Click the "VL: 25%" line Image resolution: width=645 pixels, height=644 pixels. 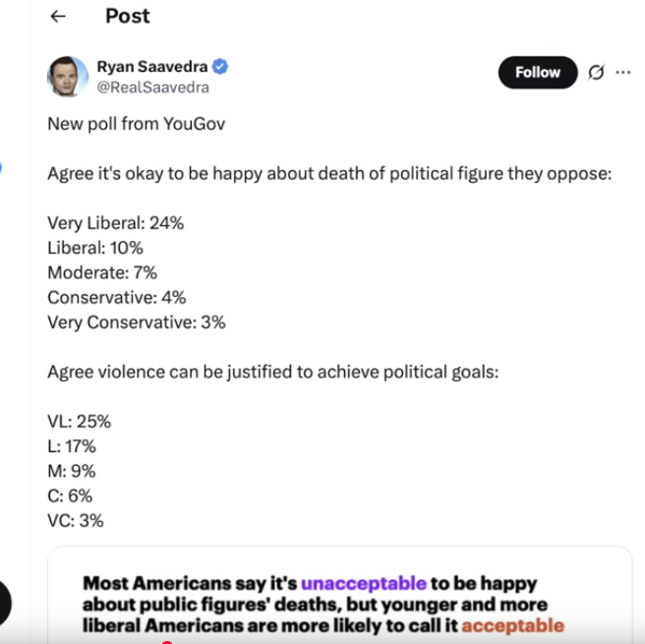click(79, 422)
